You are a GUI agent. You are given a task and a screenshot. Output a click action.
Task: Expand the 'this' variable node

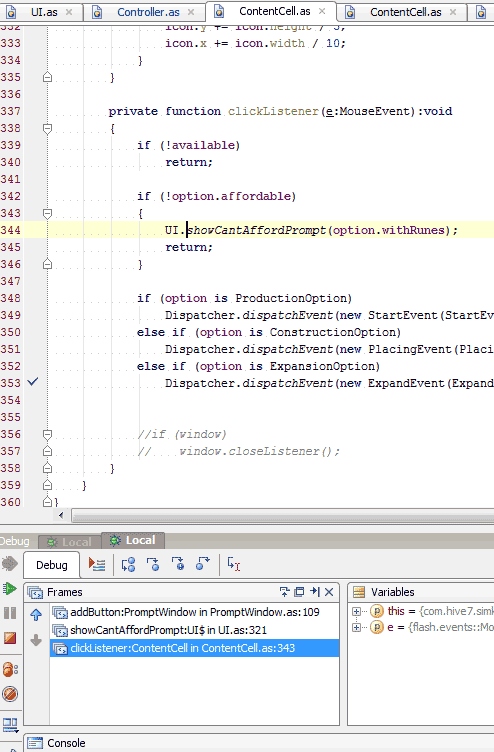(x=356, y=611)
